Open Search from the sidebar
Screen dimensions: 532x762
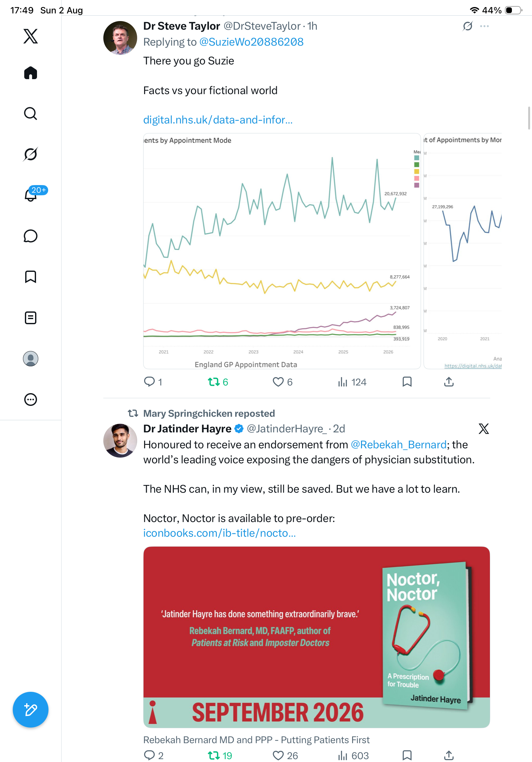click(x=31, y=114)
